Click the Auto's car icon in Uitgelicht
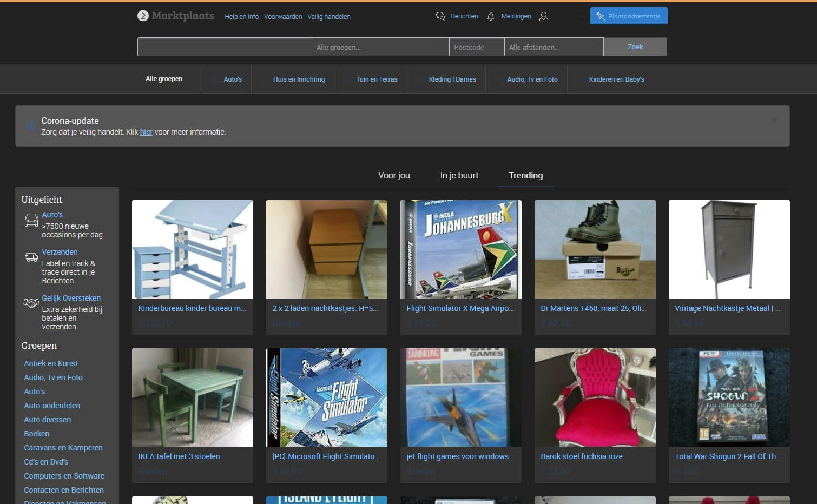 click(x=31, y=220)
